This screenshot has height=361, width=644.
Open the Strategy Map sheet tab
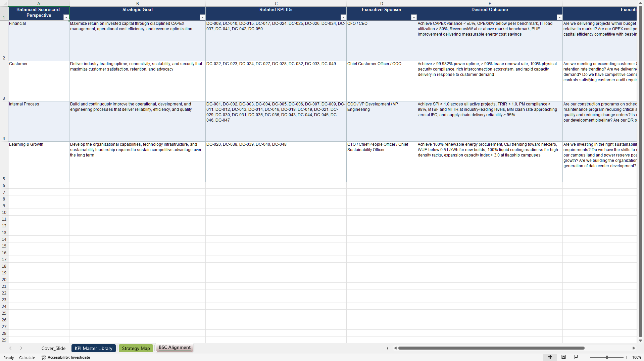pos(136,348)
